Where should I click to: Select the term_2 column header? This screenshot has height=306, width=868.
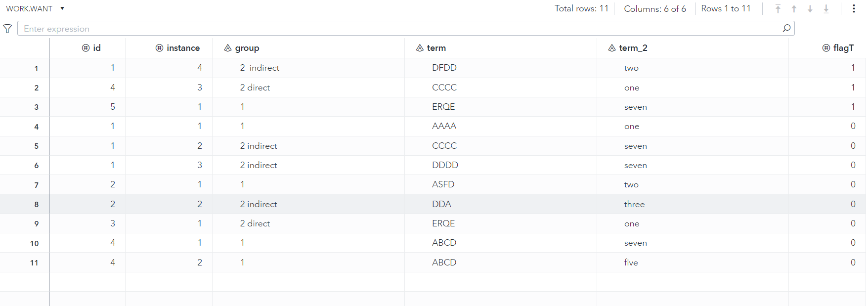tap(633, 48)
